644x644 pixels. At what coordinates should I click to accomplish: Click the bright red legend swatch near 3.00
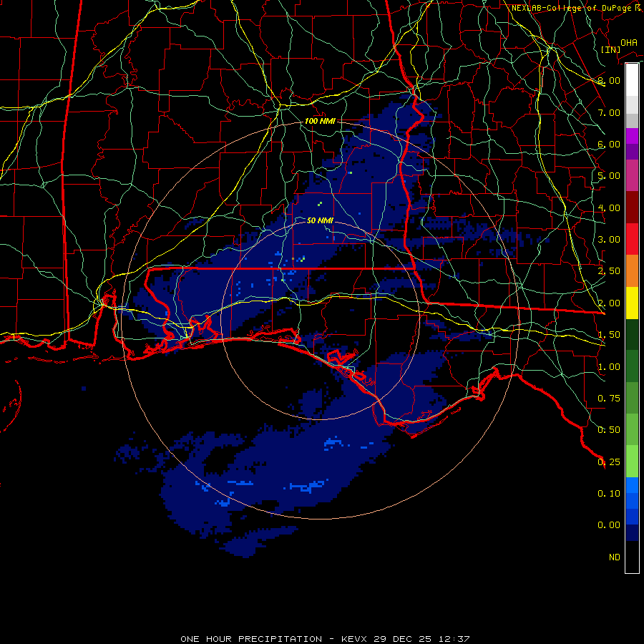632,239
